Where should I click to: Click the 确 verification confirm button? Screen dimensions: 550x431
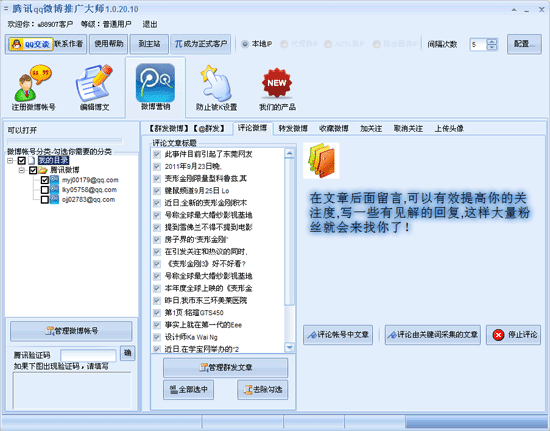[x=128, y=353]
